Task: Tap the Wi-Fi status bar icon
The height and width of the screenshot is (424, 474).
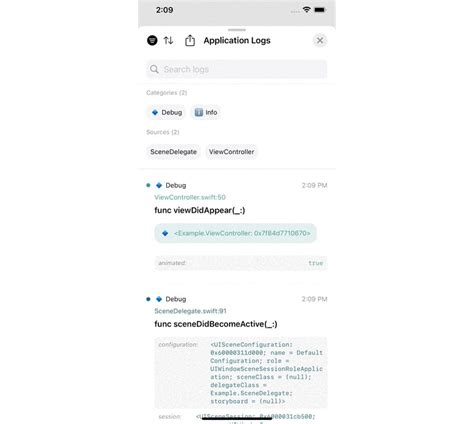Action: 306,10
